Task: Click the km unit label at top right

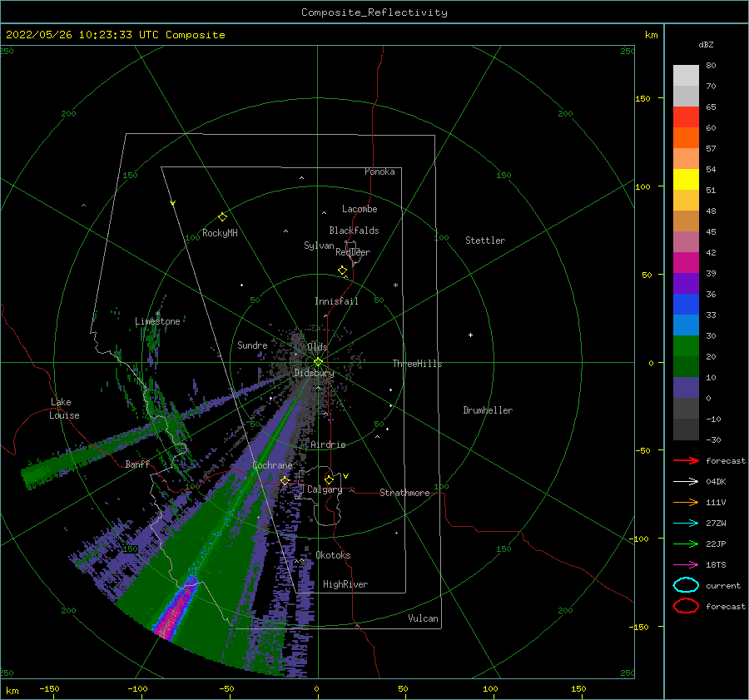Action: pyautogui.click(x=651, y=35)
